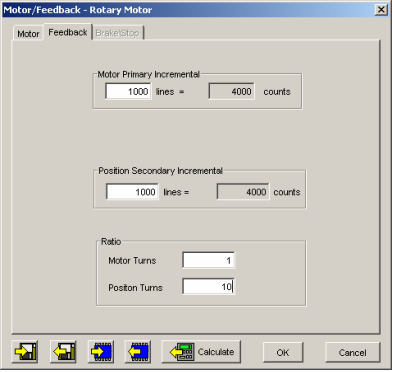Click the icon with arrow pointing out of the drive
Image resolution: width=393 pixels, height=372 pixels.
click(x=63, y=352)
